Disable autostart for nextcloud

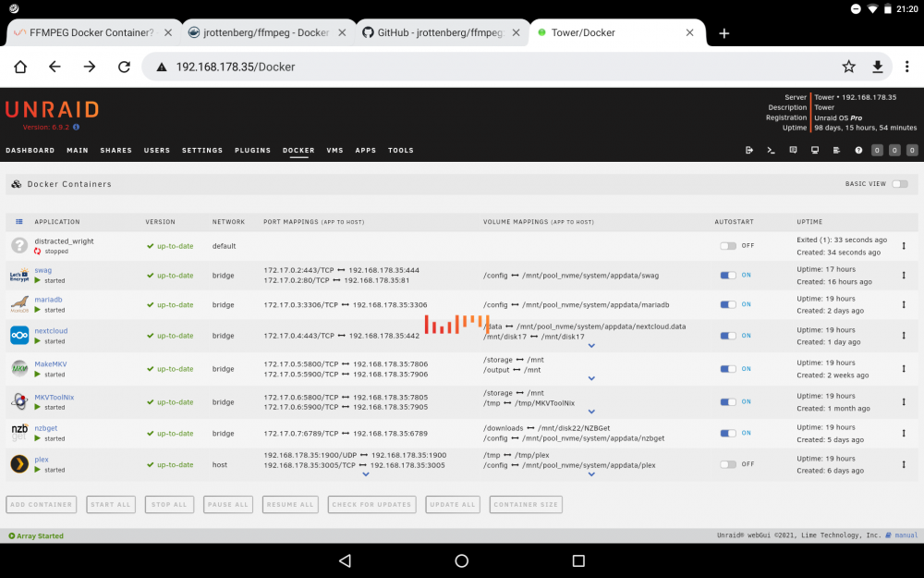click(x=728, y=336)
